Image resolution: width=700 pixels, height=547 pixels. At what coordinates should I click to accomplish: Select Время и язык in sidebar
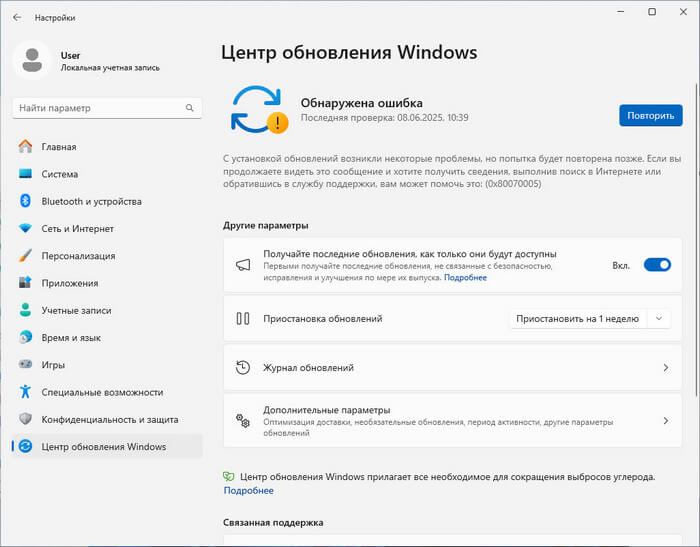[x=71, y=338]
